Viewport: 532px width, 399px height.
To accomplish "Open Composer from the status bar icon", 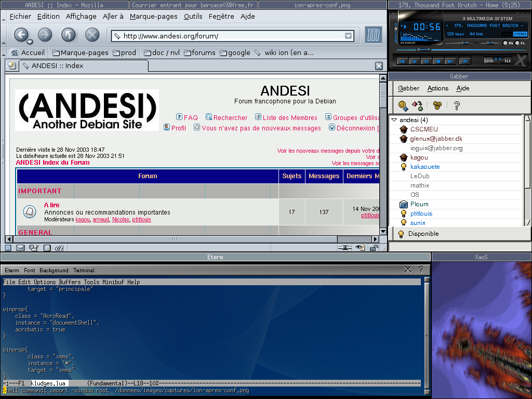I will click(33, 248).
